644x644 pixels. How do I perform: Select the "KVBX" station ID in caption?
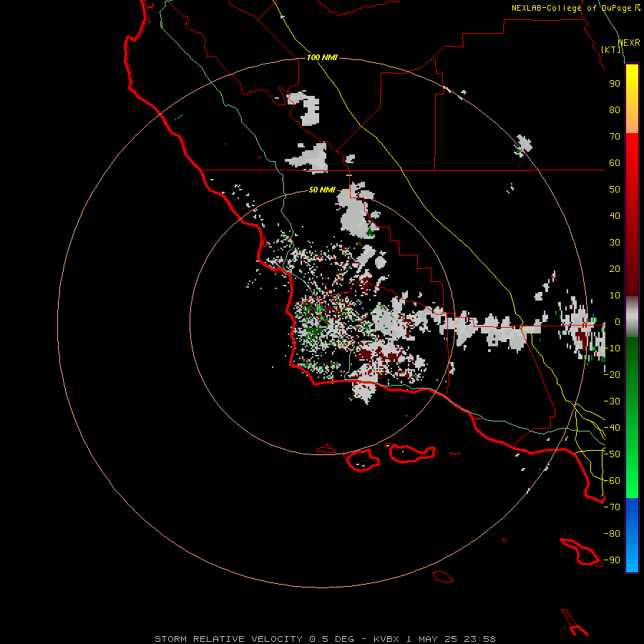coord(386,639)
